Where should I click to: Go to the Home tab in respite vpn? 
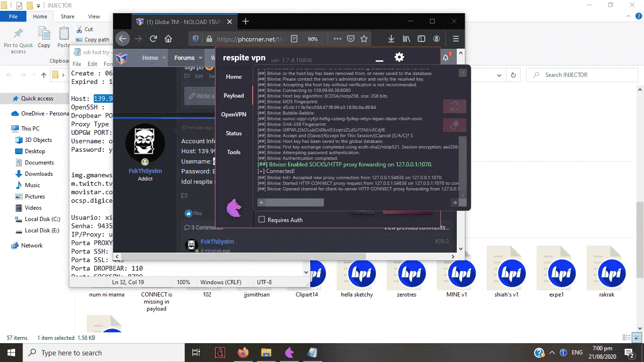(234, 77)
